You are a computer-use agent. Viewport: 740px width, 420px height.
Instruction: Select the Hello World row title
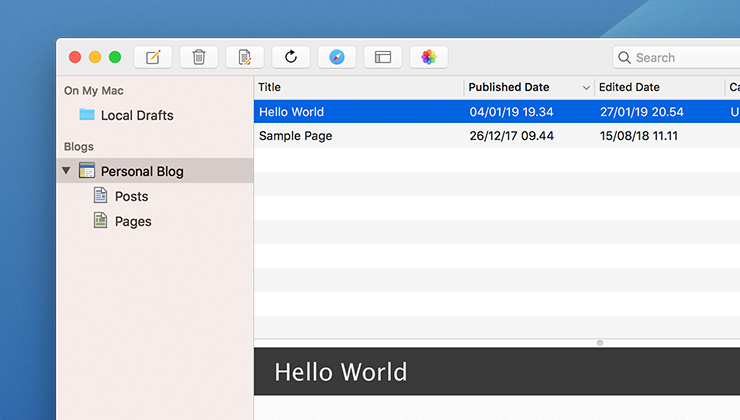pyautogui.click(x=291, y=112)
